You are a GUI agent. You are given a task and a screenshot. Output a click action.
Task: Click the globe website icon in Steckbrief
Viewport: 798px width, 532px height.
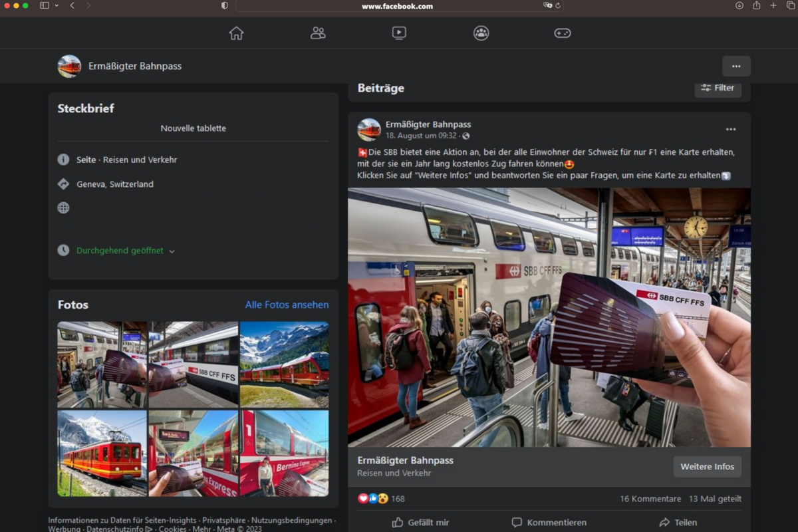(63, 207)
